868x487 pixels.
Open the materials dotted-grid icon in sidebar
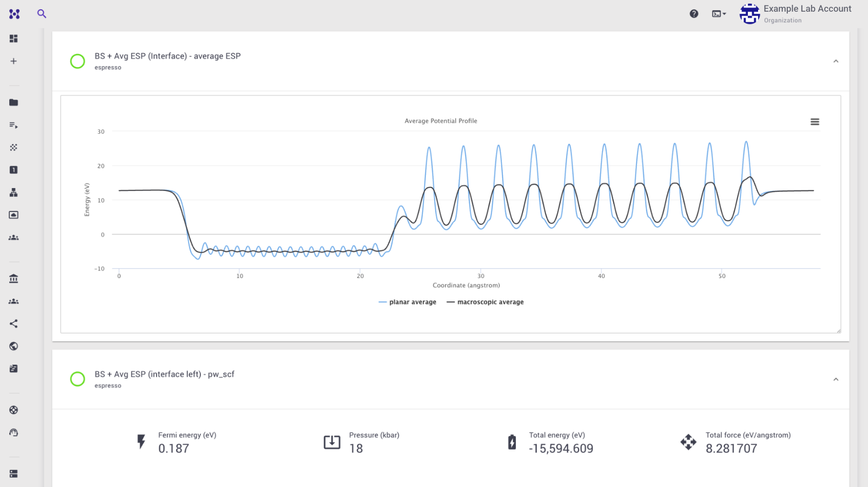click(x=14, y=147)
